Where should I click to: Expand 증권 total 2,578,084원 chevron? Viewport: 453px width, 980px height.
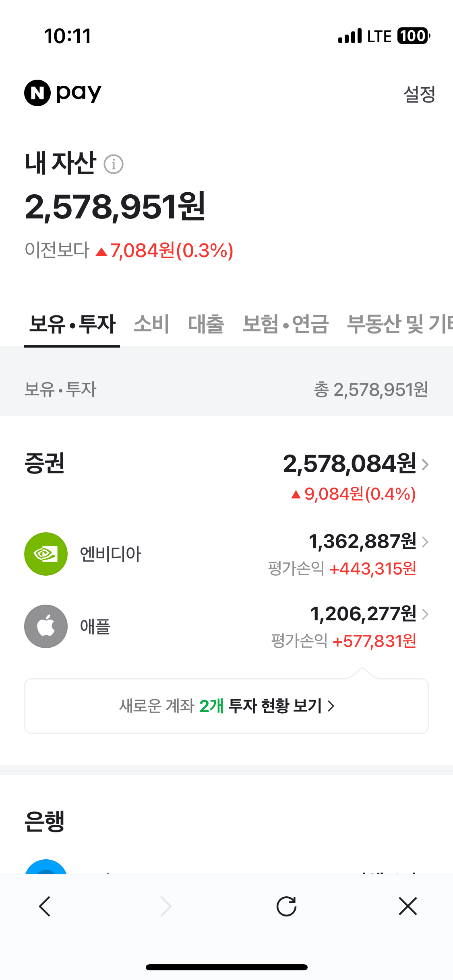pos(425,464)
